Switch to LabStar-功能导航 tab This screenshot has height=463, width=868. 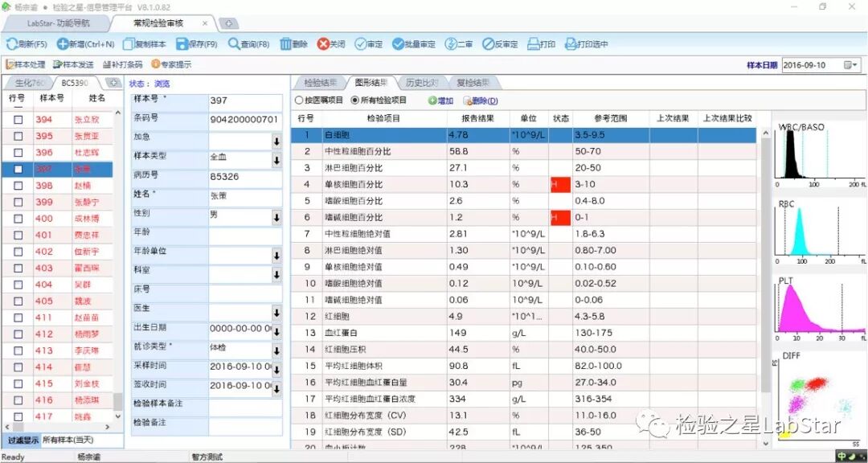coord(58,24)
